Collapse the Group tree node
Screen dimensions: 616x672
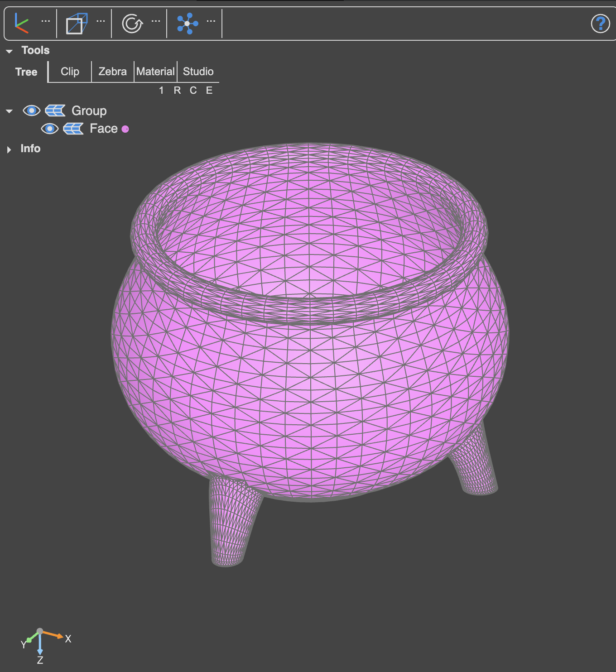[x=9, y=111]
